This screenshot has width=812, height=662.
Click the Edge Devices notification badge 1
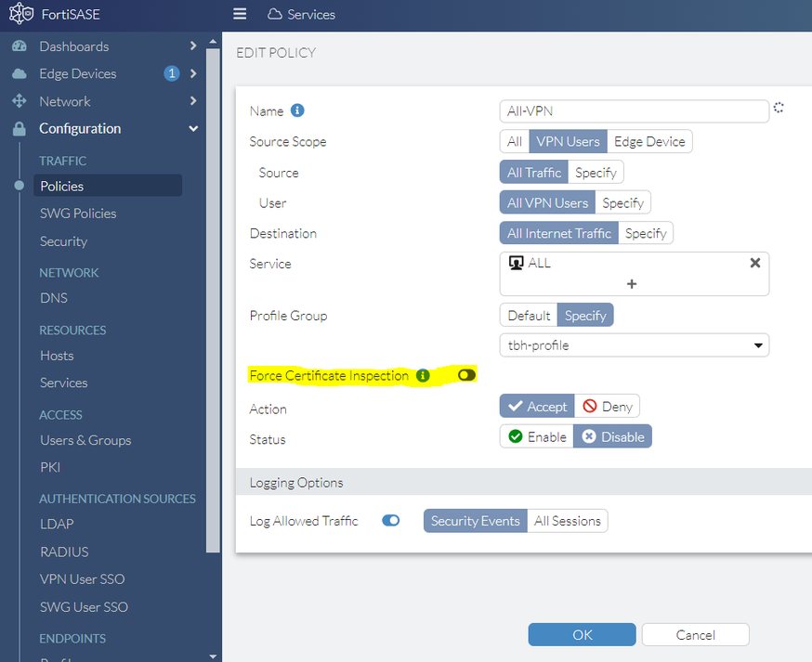point(172,73)
